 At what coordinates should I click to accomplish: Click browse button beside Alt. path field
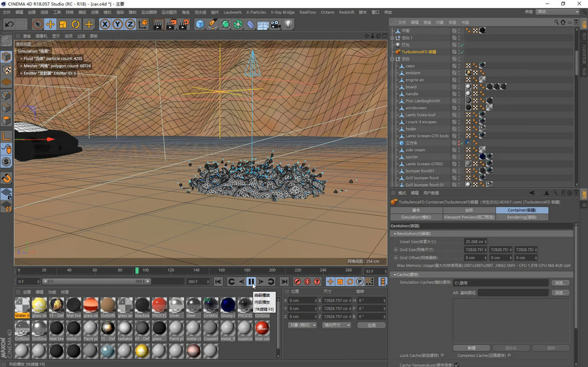[560, 293]
